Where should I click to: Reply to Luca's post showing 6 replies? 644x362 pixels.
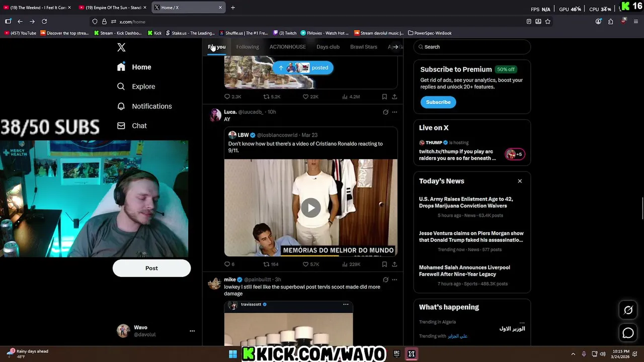click(229, 264)
